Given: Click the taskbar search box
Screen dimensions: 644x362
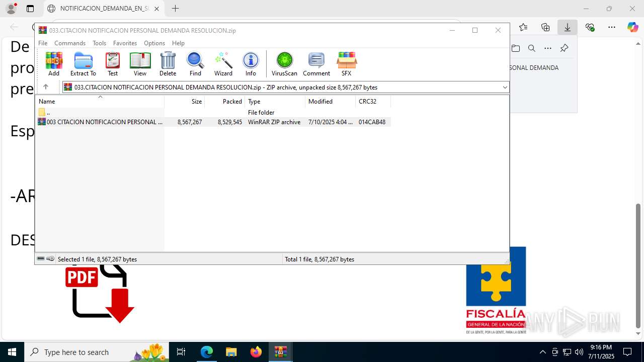Looking at the screenshot, I should [97, 352].
